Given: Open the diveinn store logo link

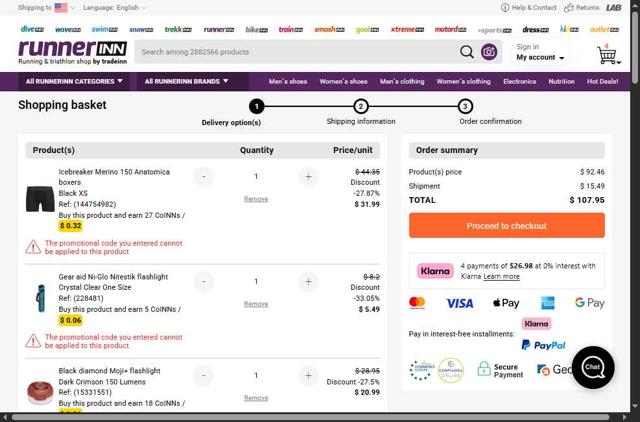Looking at the screenshot, I should click(32, 29).
